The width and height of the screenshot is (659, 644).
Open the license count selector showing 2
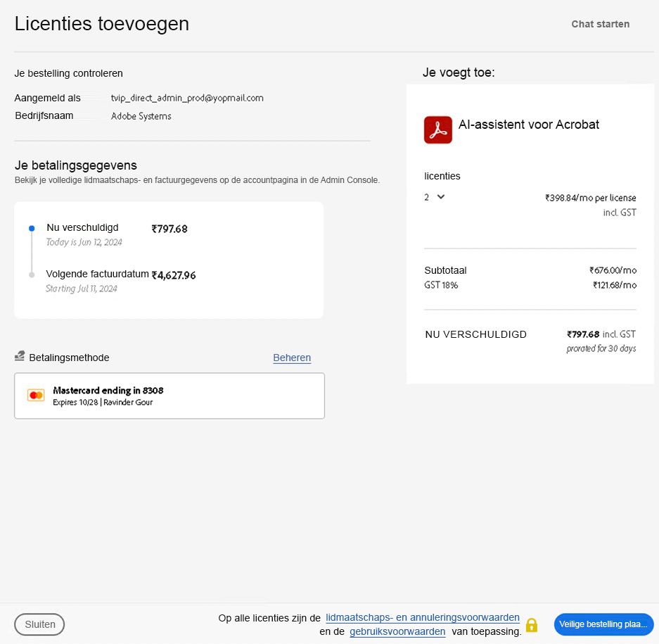[x=435, y=198]
